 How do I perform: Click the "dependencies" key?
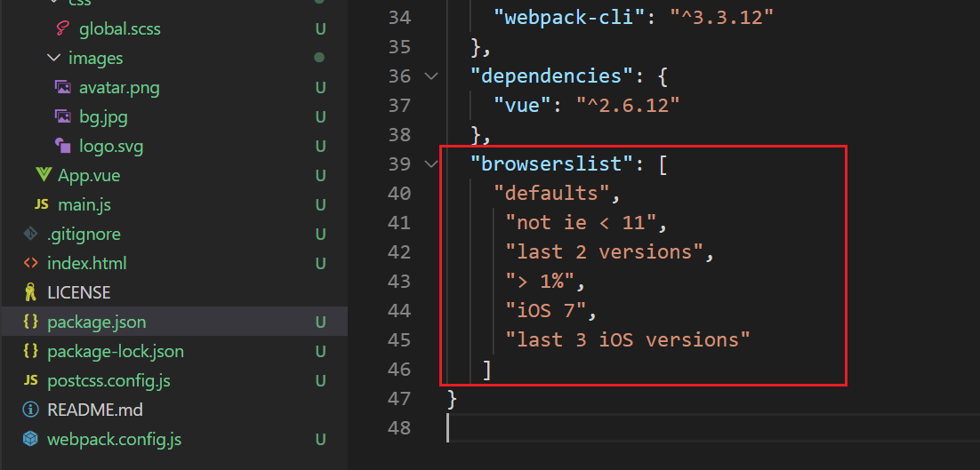coord(553,76)
